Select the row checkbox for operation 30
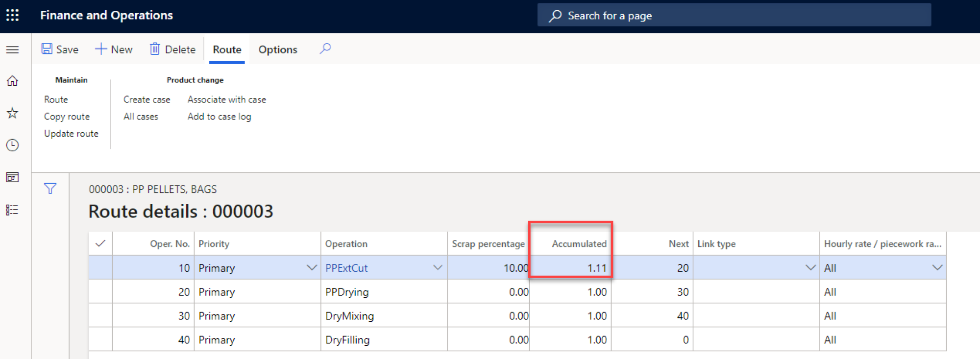Viewport: 980px width, 359px height. (100, 316)
